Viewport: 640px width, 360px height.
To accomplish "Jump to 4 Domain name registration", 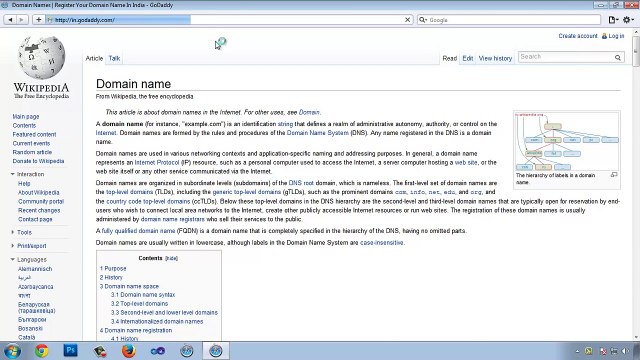I will [136, 331].
